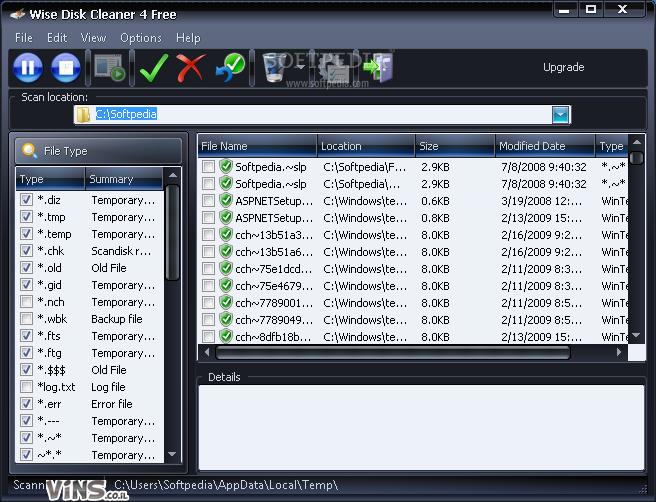Click the red X deselect-all icon
Viewport: 656px width, 502px height.
pos(191,67)
